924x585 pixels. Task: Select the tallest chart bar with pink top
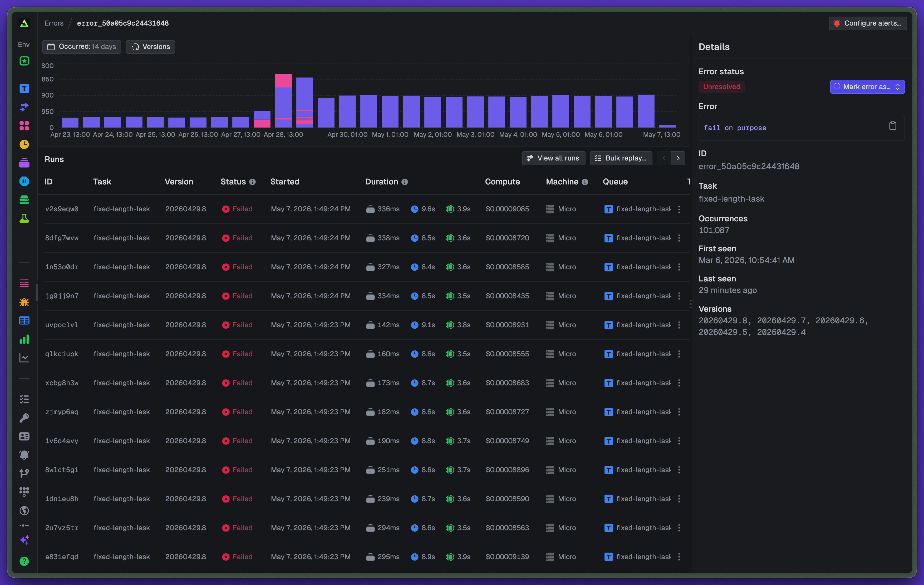point(283,101)
